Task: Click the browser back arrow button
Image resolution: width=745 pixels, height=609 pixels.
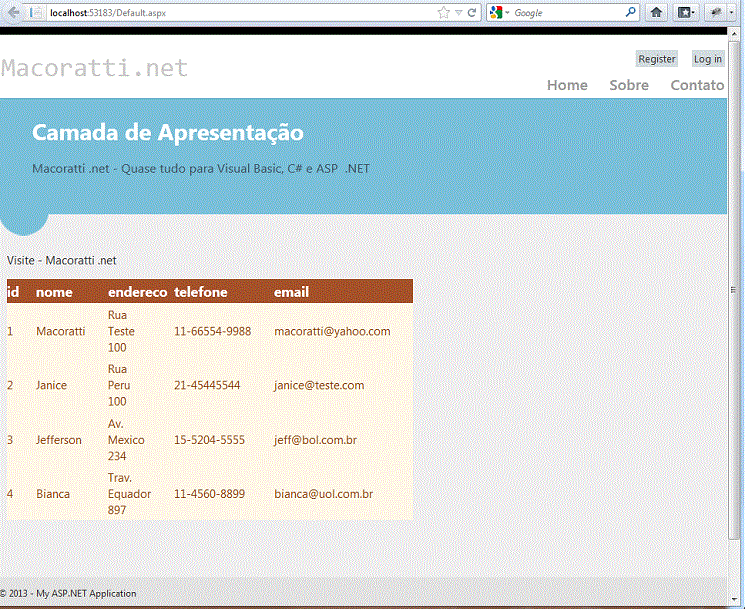Action: (14, 12)
